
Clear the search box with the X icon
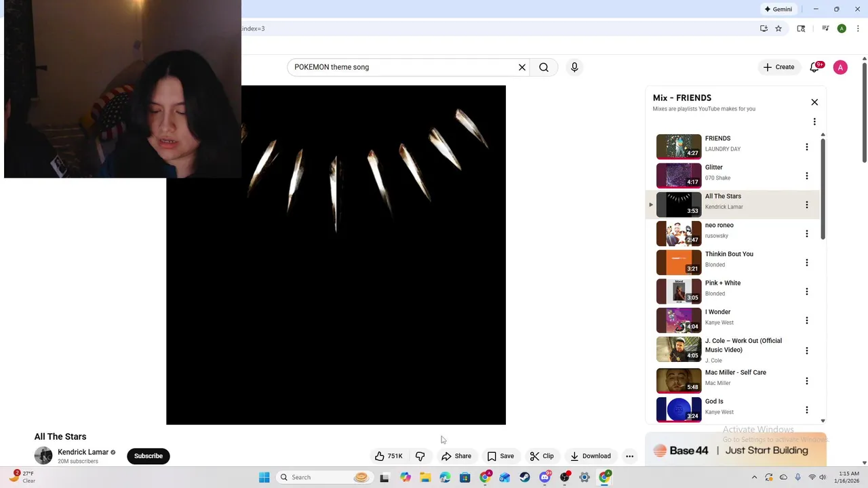click(522, 67)
